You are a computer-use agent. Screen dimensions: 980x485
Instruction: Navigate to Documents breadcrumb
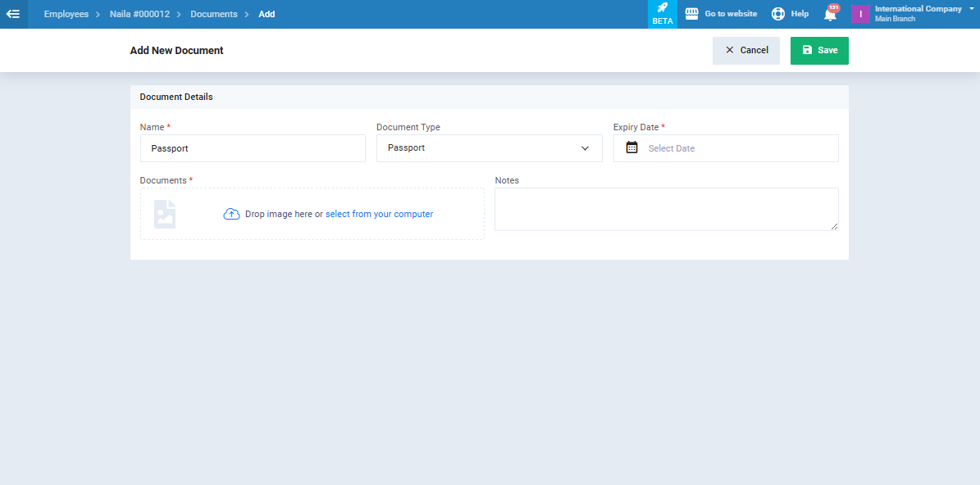coord(214,14)
